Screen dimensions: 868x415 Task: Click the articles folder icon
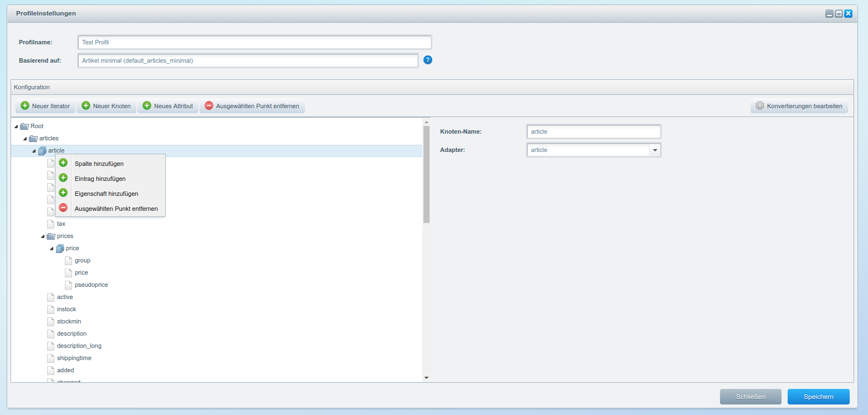click(x=33, y=138)
